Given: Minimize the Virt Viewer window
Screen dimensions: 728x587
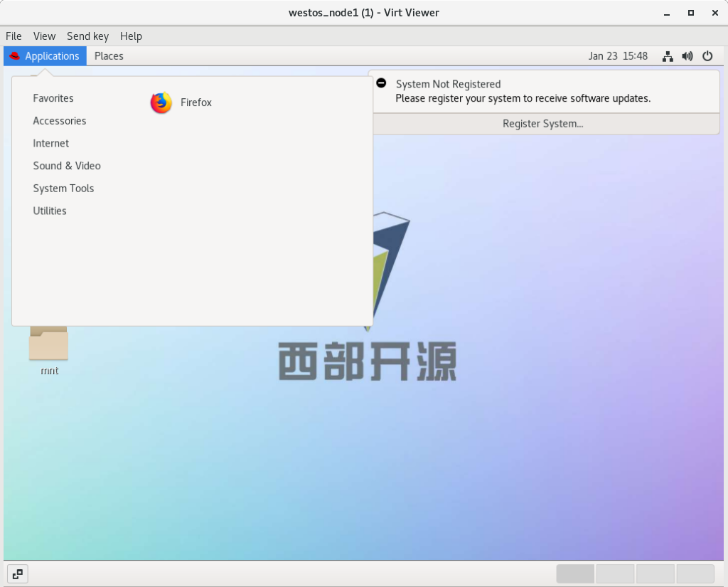Looking at the screenshot, I should [667, 14].
